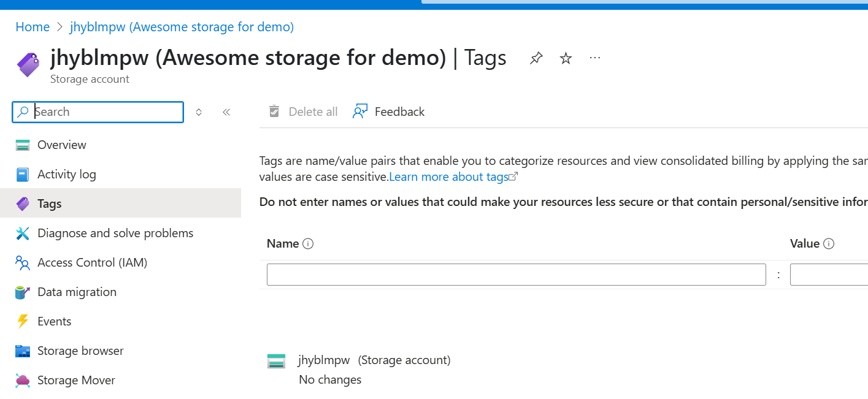Click the Feedback person icon
The image size is (868, 399).
360,112
